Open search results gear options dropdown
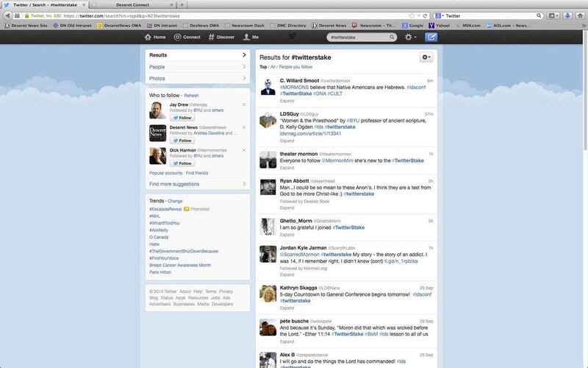Image resolution: width=588 pixels, height=368 pixels. (425, 57)
